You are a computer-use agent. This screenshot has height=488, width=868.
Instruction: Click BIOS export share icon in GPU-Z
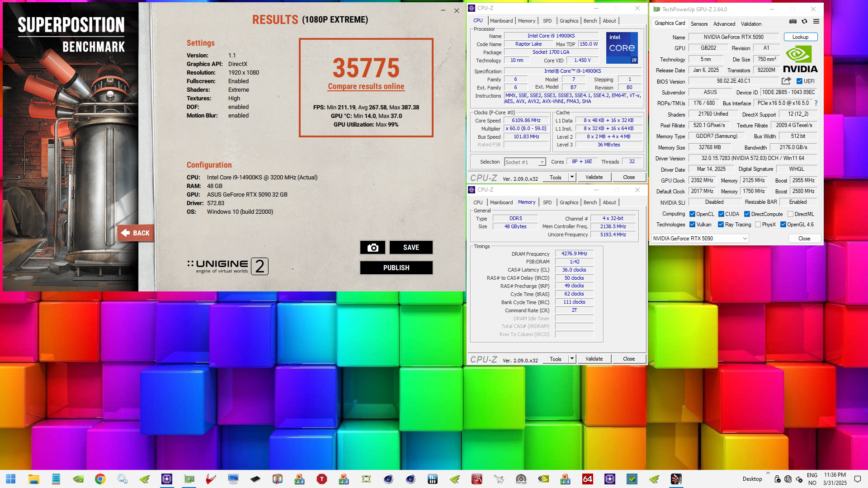786,81
